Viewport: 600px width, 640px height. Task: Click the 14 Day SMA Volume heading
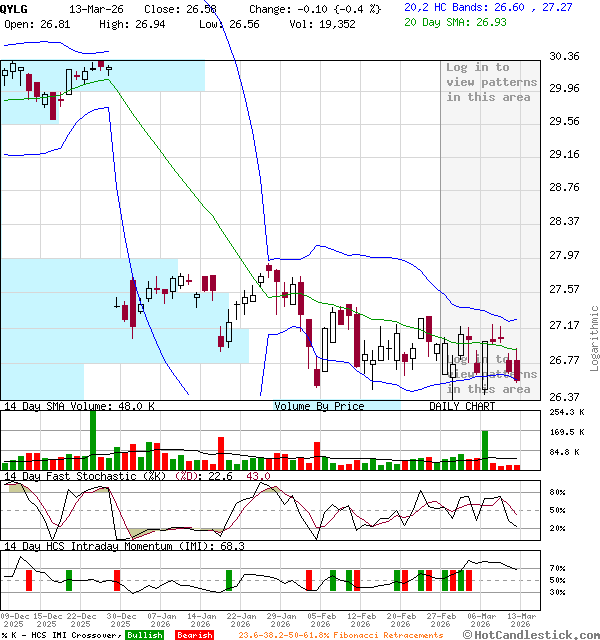pyautogui.click(x=80, y=406)
